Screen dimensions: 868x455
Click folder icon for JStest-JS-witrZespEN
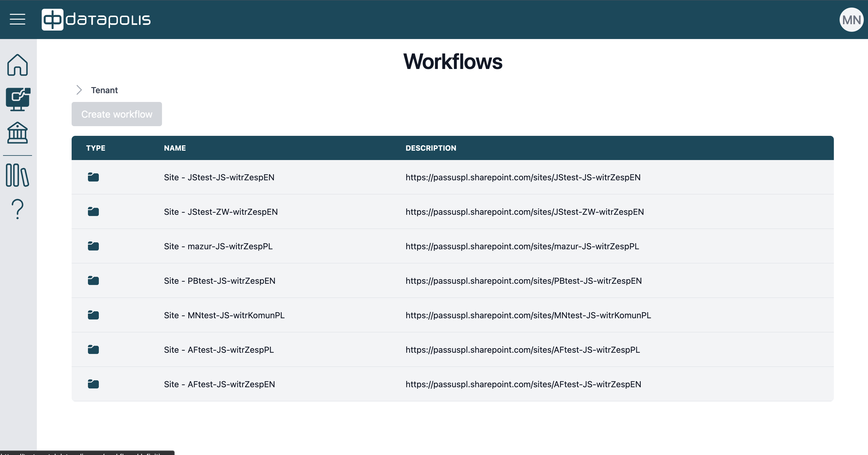(93, 177)
